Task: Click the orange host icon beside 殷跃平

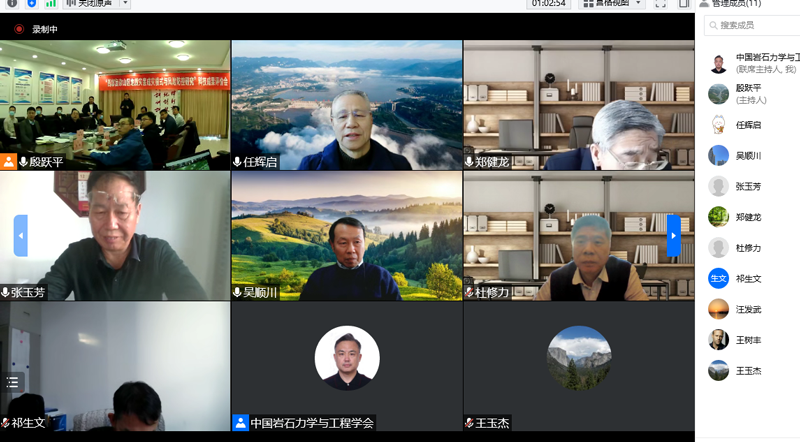Action: point(9,162)
